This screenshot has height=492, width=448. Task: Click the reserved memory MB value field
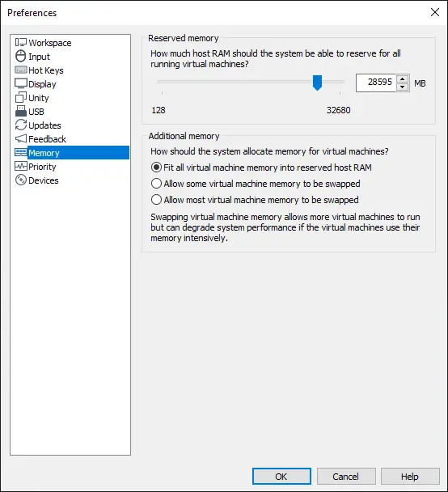(x=376, y=83)
